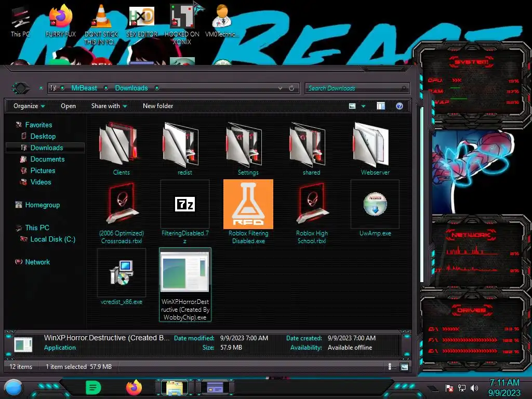Expand address bar history dropdown
532x399 pixels.
click(x=280, y=88)
